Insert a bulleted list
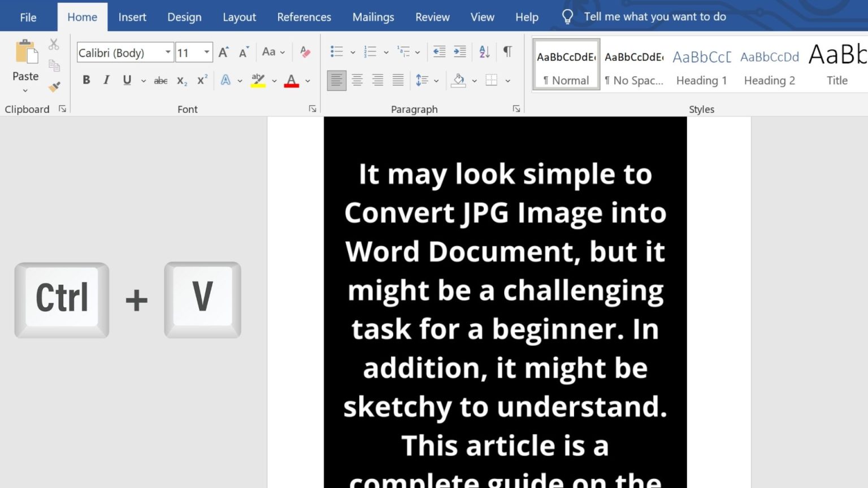The height and width of the screenshot is (488, 868). 337,52
